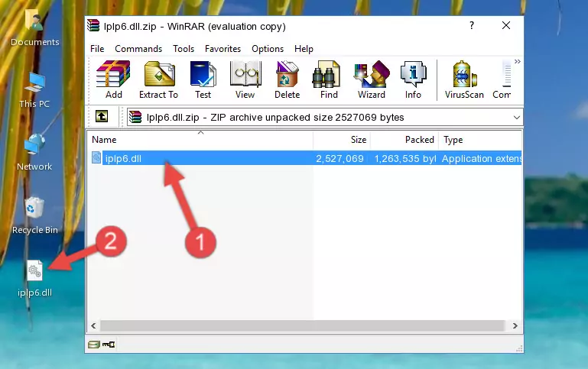The height and width of the screenshot is (369, 588).
Task: Click the Application extension type cell
Action: [482, 158]
